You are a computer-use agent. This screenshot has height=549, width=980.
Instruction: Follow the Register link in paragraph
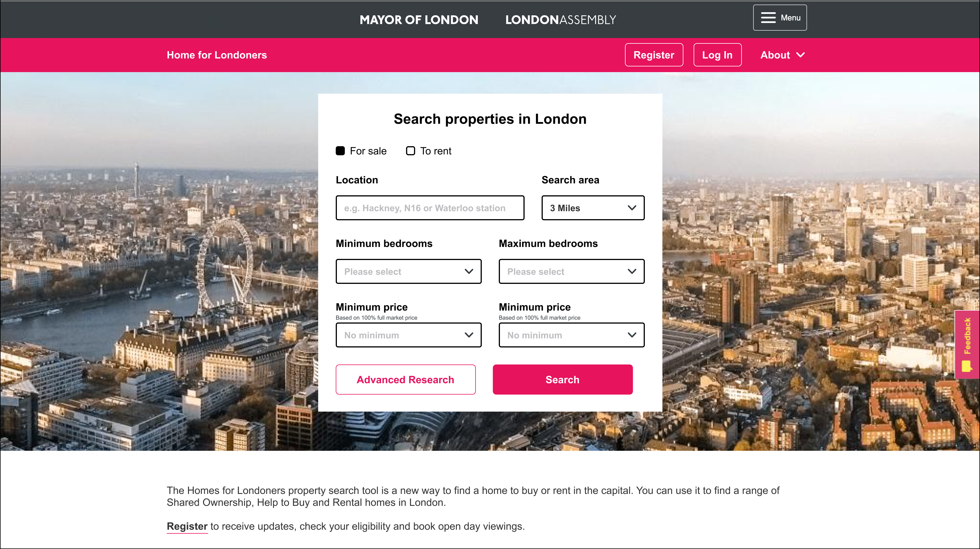click(x=187, y=526)
